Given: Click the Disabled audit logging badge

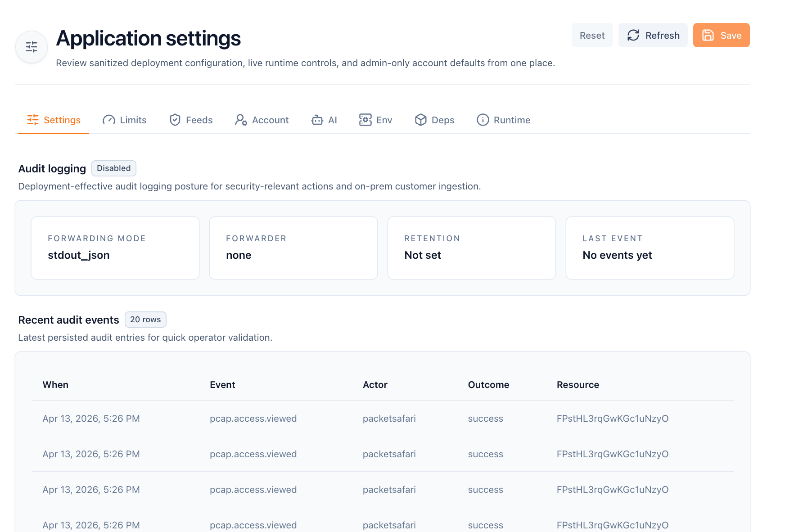Looking at the screenshot, I should 114,168.
